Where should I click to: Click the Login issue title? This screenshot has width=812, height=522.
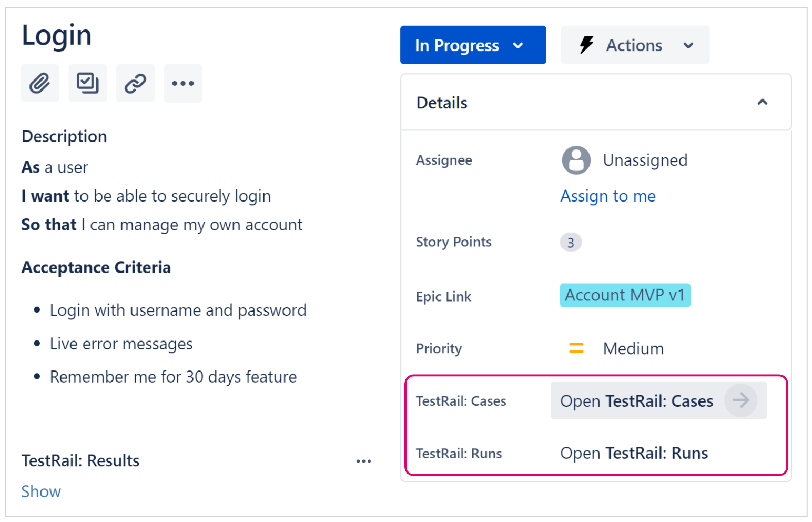pos(57,36)
